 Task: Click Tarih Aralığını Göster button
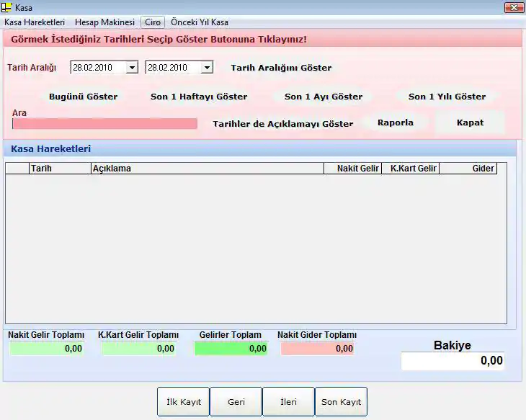pyautogui.click(x=281, y=68)
